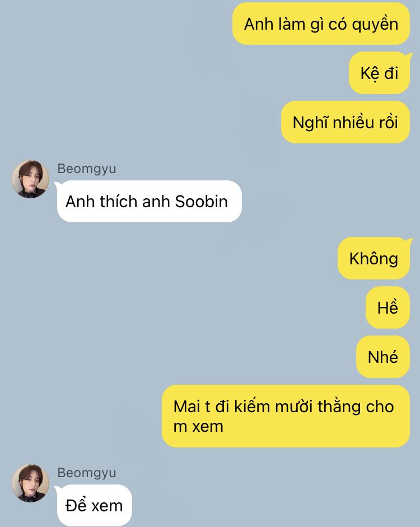Open Beomgyu's avatar beside 'Để xem' message

31,483
